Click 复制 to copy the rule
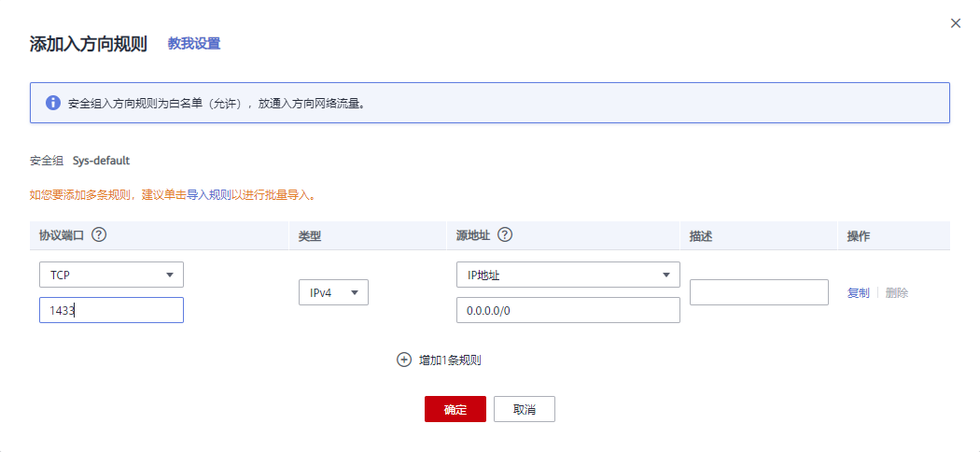980x452 pixels. pos(858,292)
